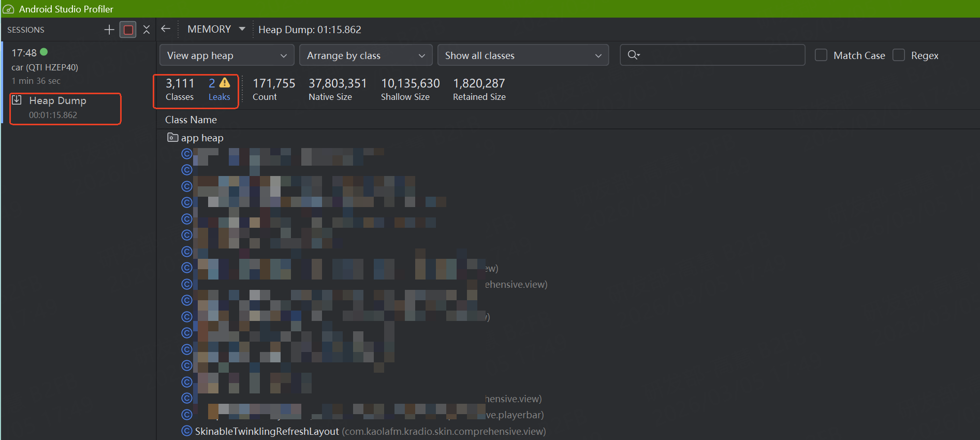Click the green active session indicator dot
The height and width of the screenshot is (440, 980).
pos(44,52)
